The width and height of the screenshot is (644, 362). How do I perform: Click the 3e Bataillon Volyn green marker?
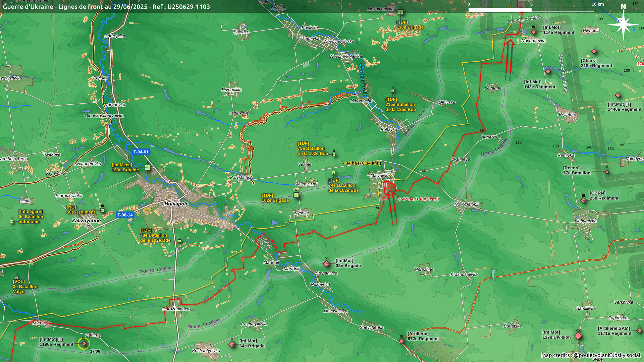(17, 278)
